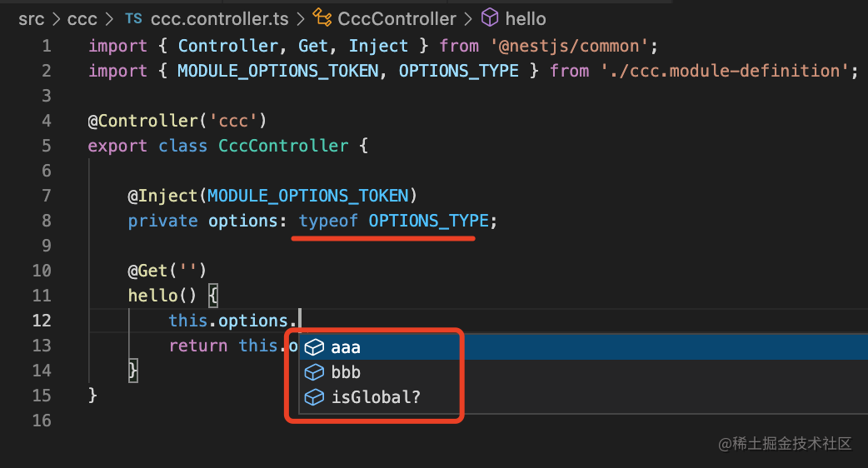Click line number 5 in the gutter
Screen dimensions: 868x468
pos(46,146)
